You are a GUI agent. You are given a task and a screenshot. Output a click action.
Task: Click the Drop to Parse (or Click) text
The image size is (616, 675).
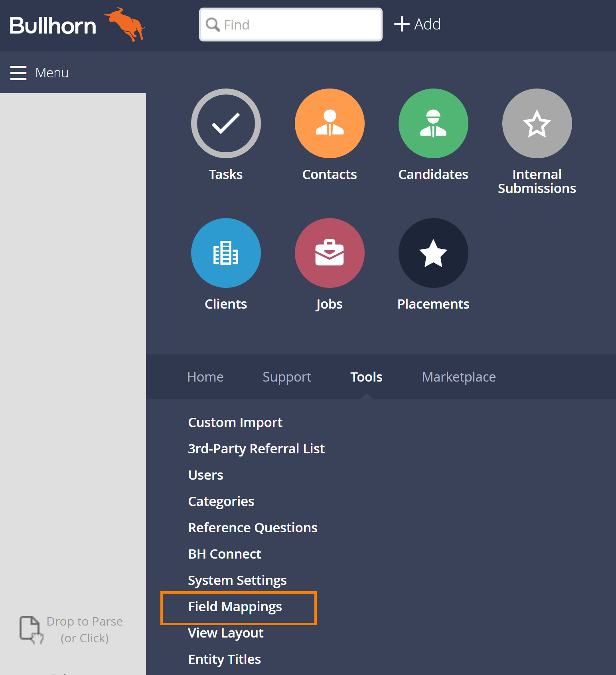pos(85,630)
